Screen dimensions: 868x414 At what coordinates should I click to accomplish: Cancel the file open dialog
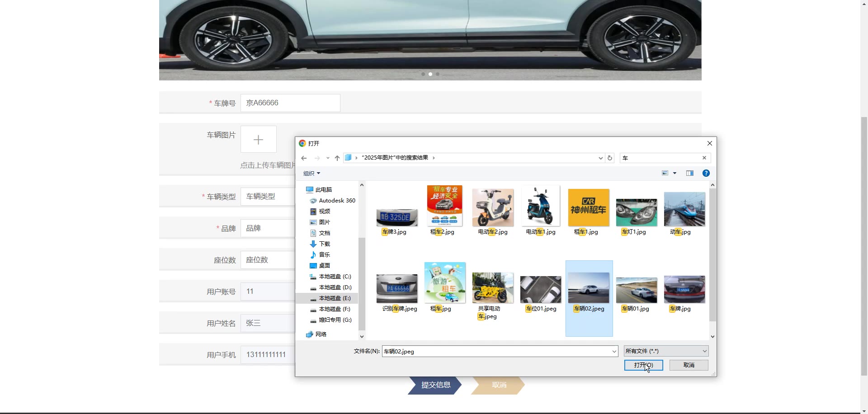689,365
